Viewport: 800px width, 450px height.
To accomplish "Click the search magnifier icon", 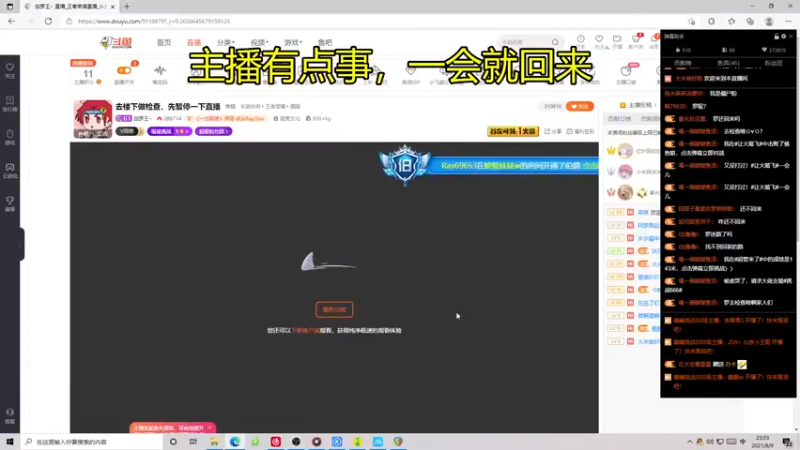I will coord(555,42).
